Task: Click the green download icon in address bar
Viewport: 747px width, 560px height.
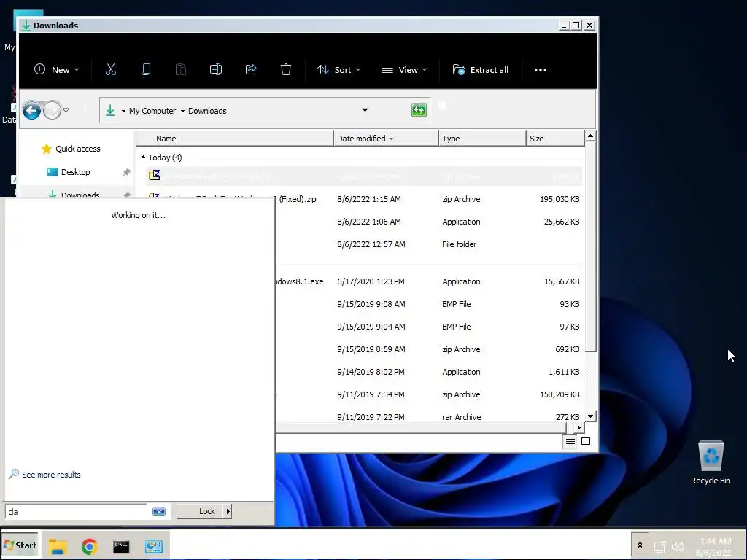Action: click(110, 111)
